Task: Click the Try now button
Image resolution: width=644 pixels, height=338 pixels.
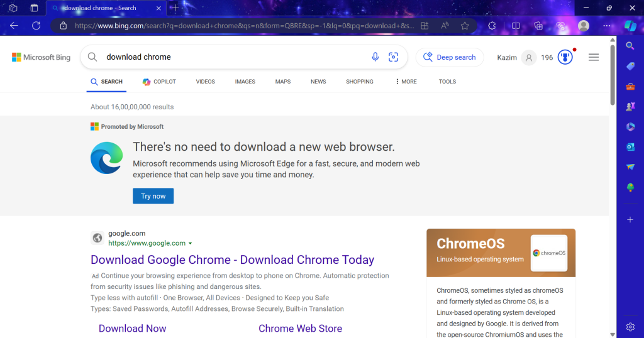Action: point(153,196)
